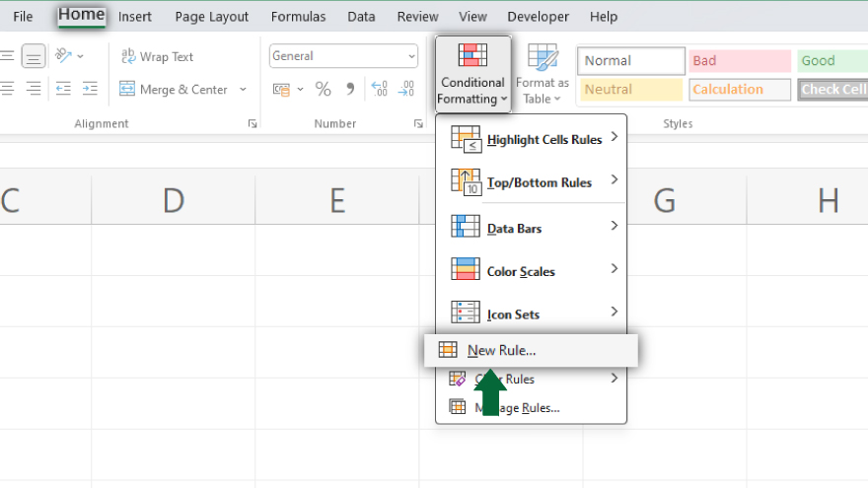Apply Comma Style number format

click(x=349, y=90)
